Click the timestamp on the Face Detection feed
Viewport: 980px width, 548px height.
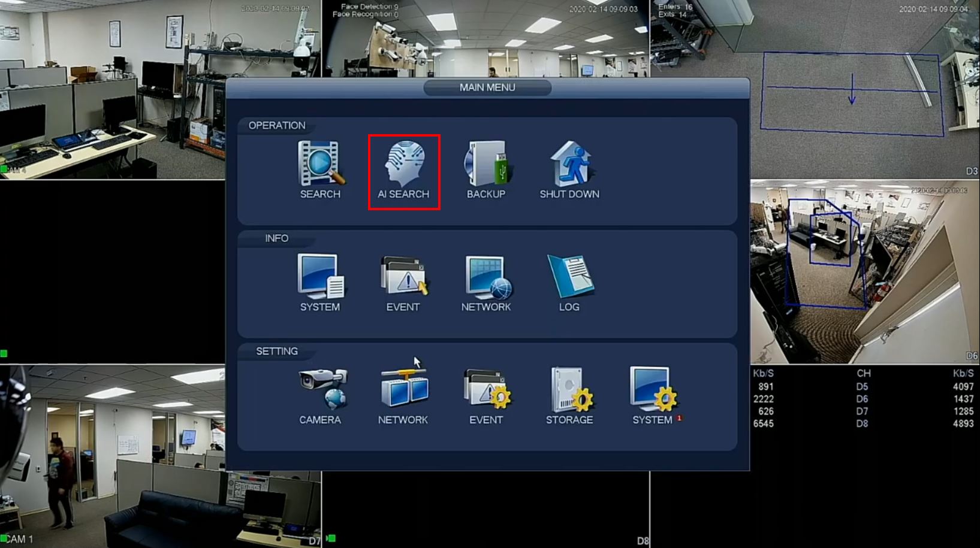tap(603, 9)
